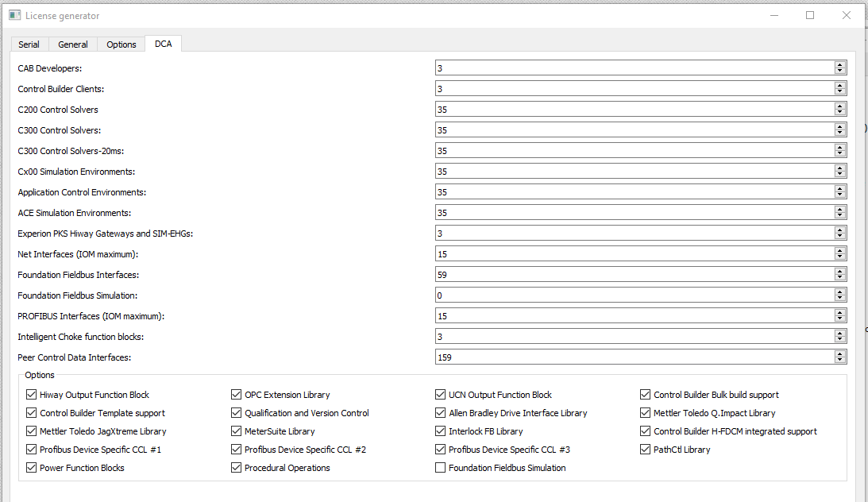868x502 pixels.
Task: Select the Options tab
Action: pyautogui.click(x=122, y=44)
